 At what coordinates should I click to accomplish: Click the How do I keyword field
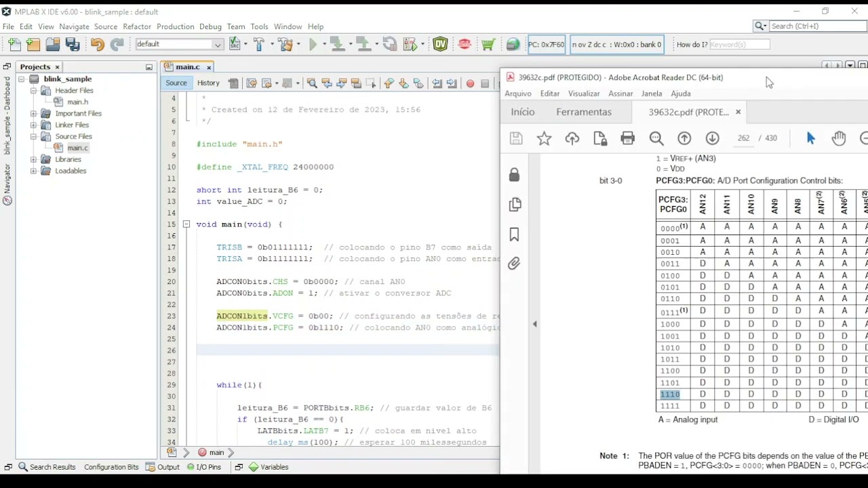739,45
